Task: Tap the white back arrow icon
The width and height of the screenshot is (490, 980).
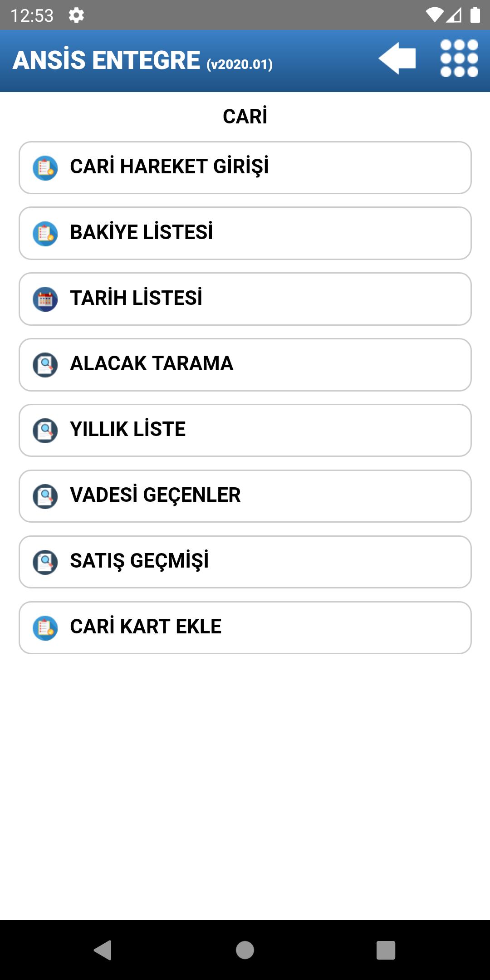Action: tap(397, 59)
